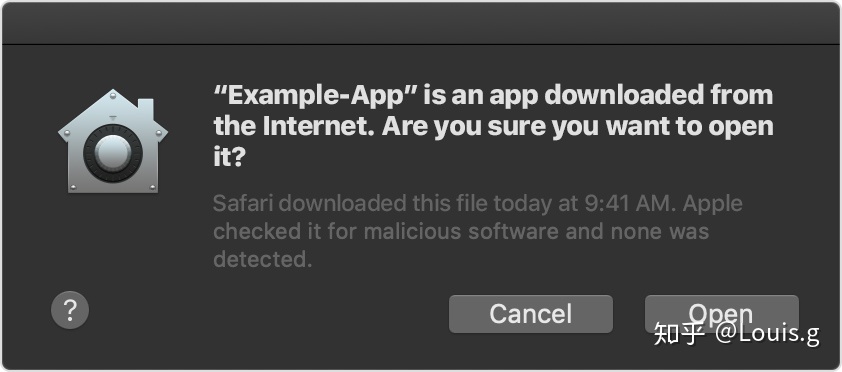Click the vault dial inside house icon
Screen dimensions: 842x372
point(113,153)
